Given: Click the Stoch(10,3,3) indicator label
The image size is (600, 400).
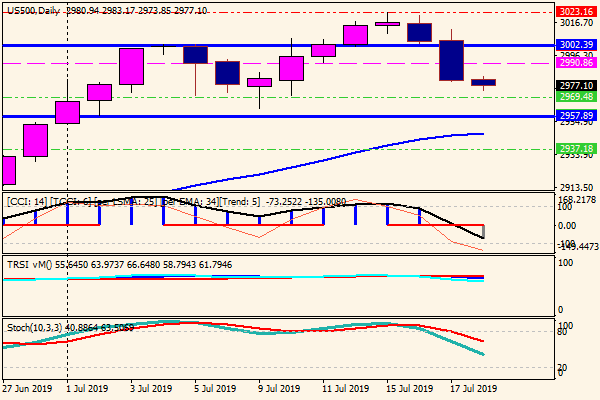Looking at the screenshot, I should 38,326.
